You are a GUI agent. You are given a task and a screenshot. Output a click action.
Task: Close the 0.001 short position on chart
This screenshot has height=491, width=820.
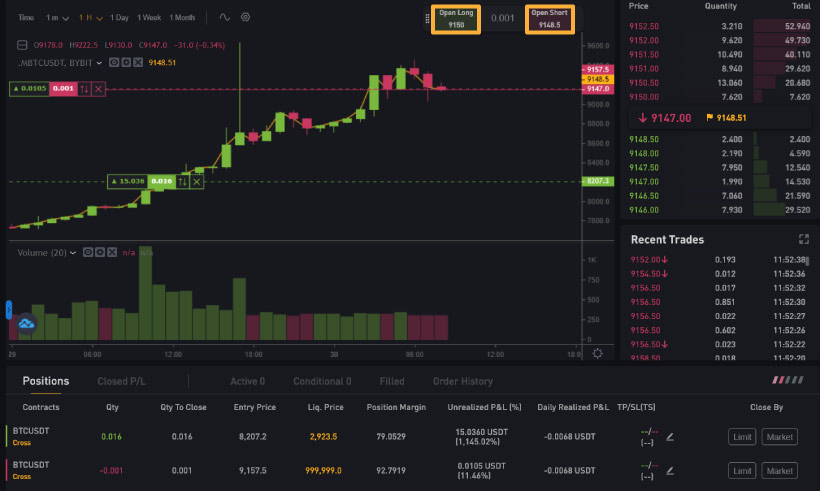pos(98,88)
